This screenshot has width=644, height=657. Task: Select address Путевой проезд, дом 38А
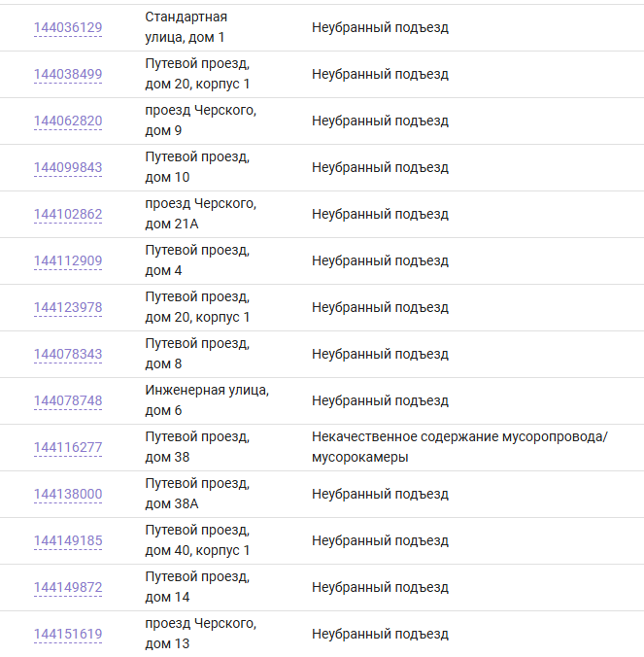tap(197, 494)
